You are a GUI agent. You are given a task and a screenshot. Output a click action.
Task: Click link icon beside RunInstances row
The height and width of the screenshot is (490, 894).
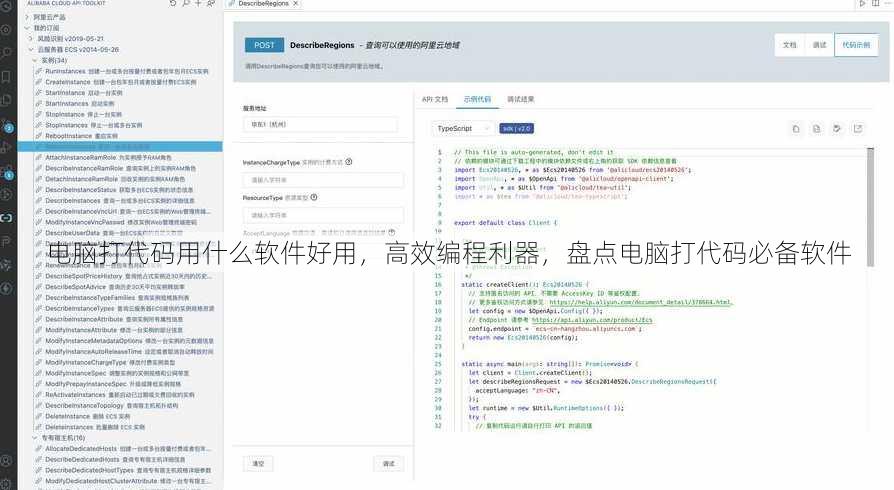(39, 71)
